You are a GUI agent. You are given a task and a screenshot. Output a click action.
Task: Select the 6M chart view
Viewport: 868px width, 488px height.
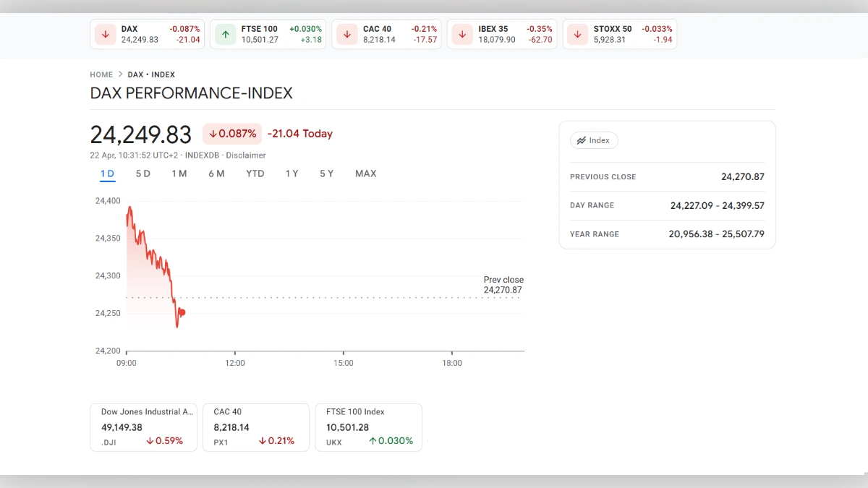216,174
